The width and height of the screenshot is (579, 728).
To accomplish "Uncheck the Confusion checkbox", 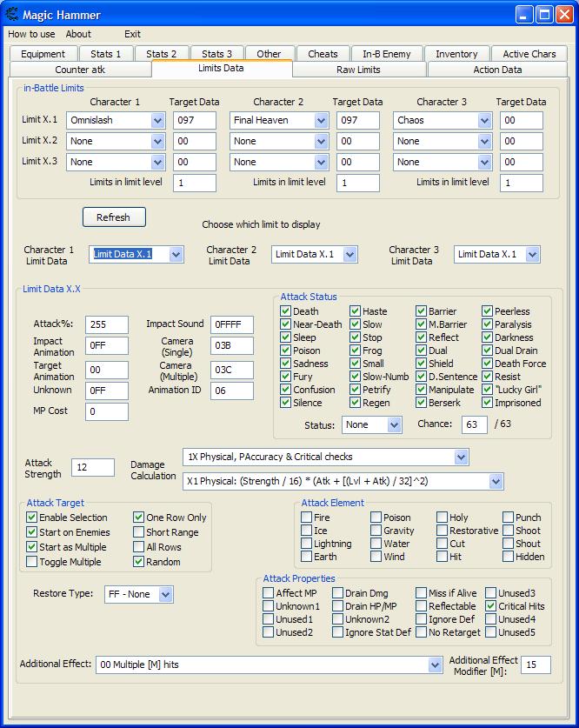I will (x=285, y=389).
